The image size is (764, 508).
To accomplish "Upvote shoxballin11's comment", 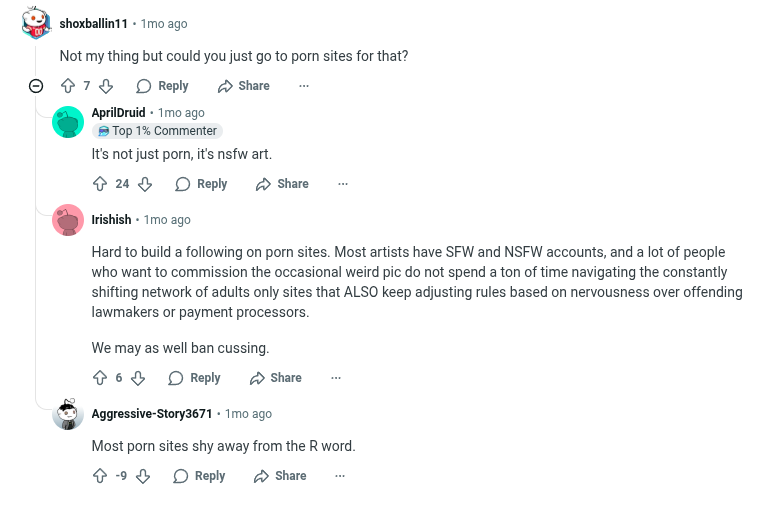I will (x=68, y=86).
